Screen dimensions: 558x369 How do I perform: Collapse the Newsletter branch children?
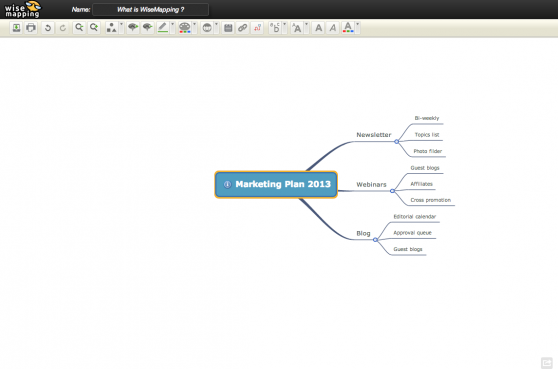click(396, 142)
